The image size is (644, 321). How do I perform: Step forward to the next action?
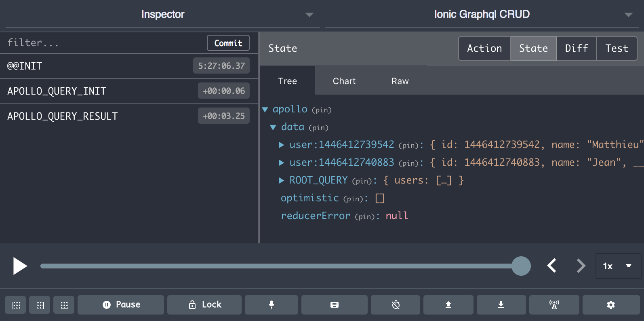tap(581, 266)
